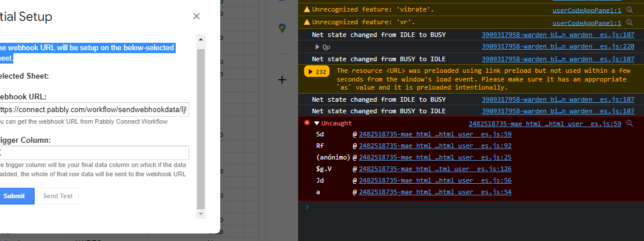The image size is (644, 241).
Task: Open userCodeAppPanel:1 link for 'vibrate' warning
Action: (x=587, y=10)
